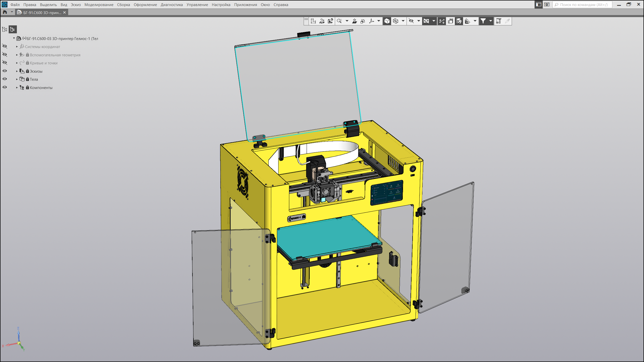Screen dimensions: 644x362
Task: Open dropdown arrow next to funnel filter
Action: coord(490,21)
